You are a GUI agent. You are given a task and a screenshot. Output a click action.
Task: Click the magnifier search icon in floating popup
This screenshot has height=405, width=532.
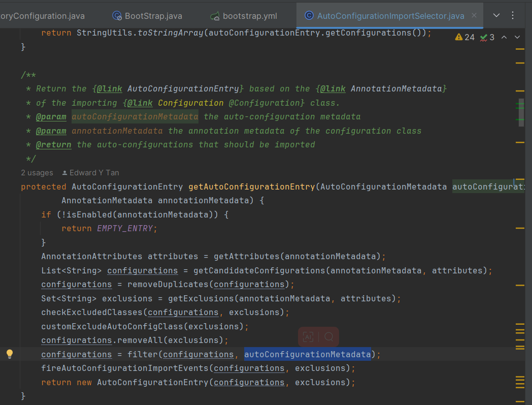pyautogui.click(x=328, y=336)
